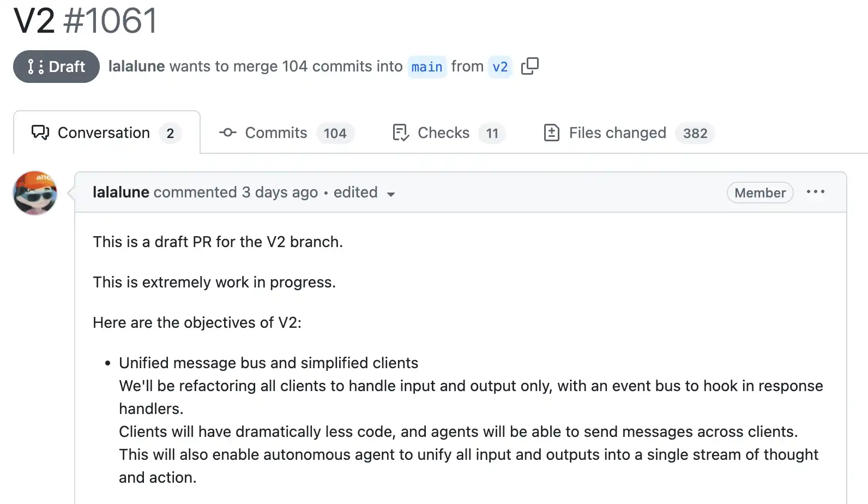Expand the edited history dropdown arrow
Screen dimensions: 868x504
coord(390,194)
